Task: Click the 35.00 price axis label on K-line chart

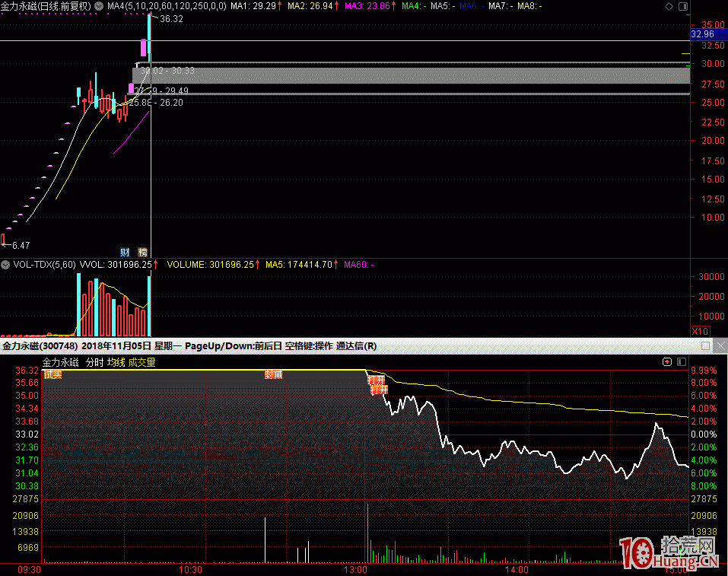Action: [713, 24]
